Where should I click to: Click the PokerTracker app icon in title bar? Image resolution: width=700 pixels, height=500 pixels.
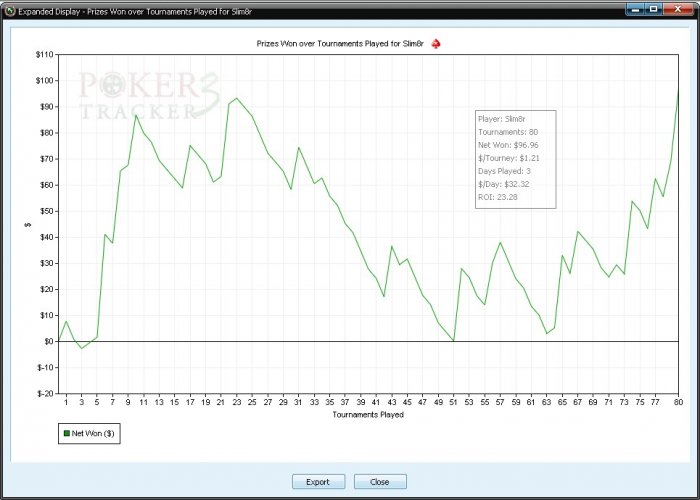(10, 11)
